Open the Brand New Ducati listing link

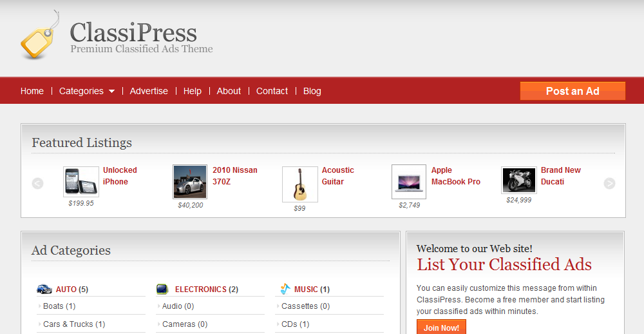[561, 175]
